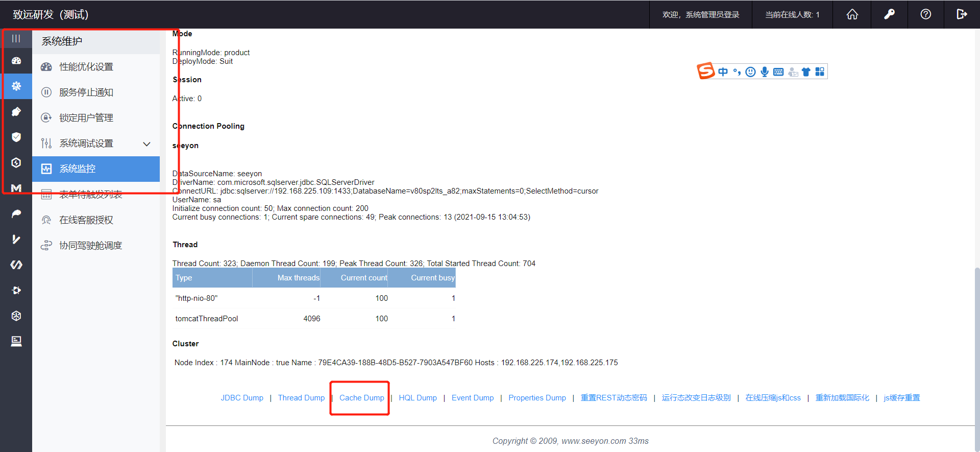The height and width of the screenshot is (452, 980).
Task: Click the 系统维护 sidebar header
Action: pos(96,41)
